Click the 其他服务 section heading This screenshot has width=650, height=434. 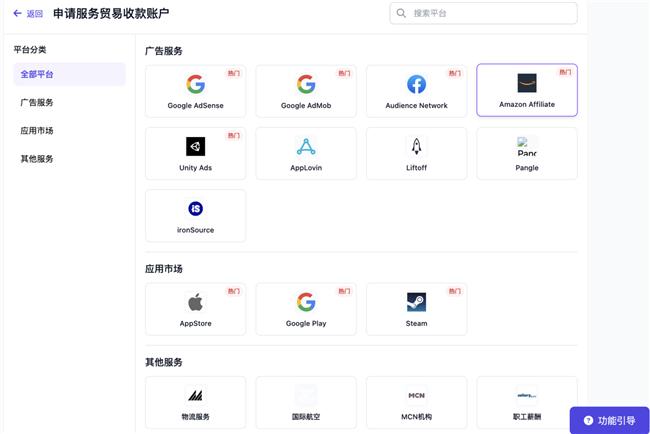164,362
